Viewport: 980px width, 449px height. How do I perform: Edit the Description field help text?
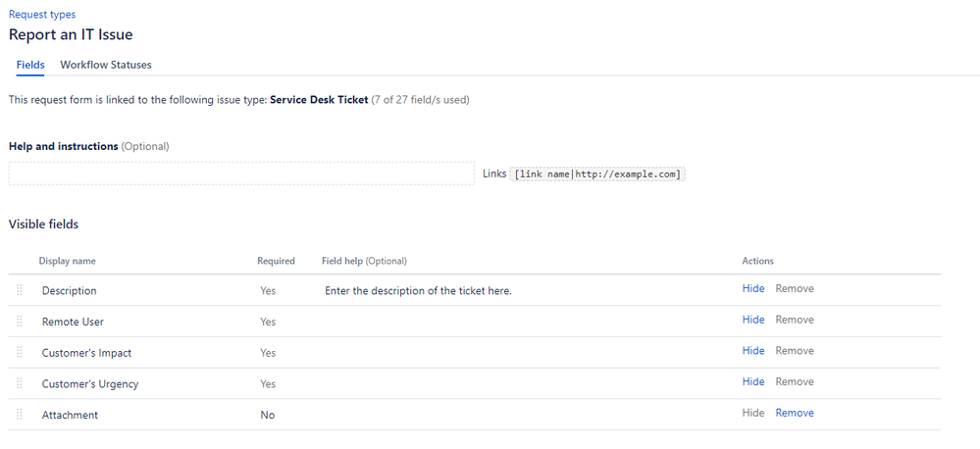[418, 291]
